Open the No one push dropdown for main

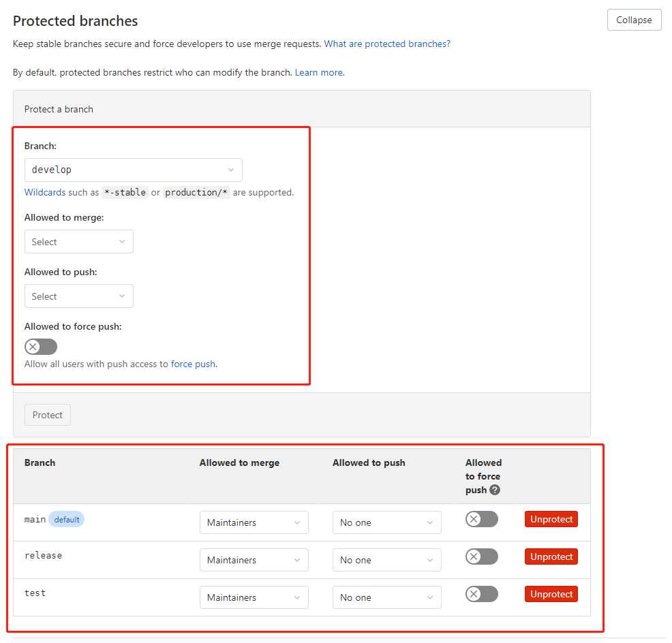pos(386,522)
